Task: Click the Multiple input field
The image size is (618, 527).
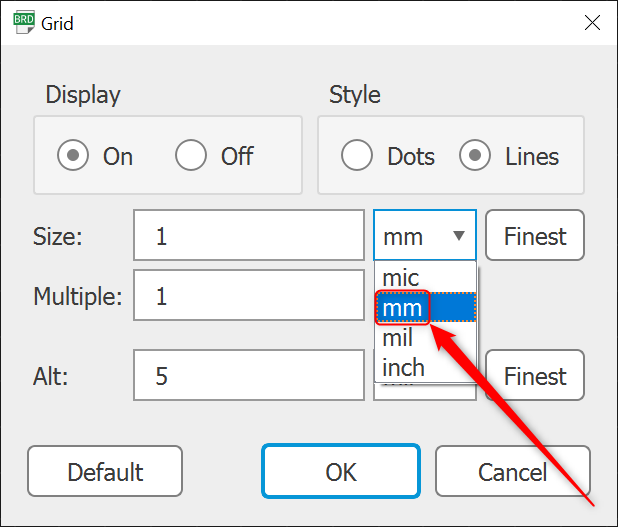Action: click(248, 296)
